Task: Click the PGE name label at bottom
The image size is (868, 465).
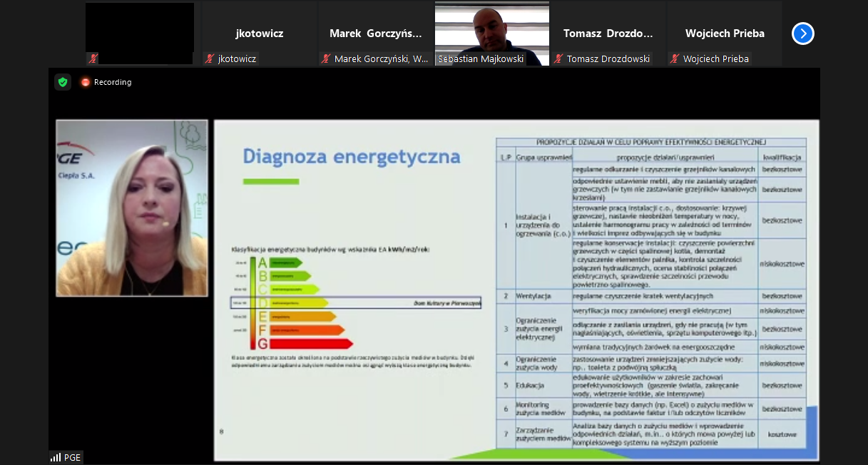Action: click(x=72, y=458)
